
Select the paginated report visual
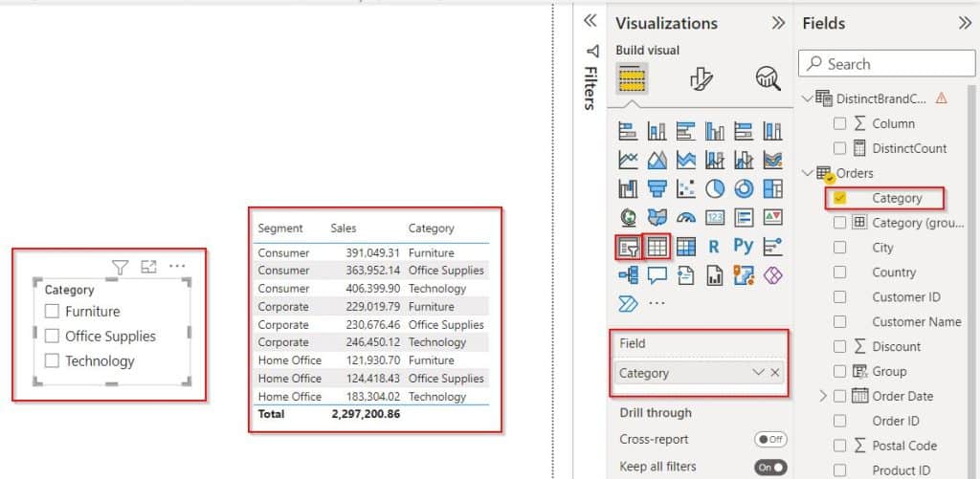point(714,275)
